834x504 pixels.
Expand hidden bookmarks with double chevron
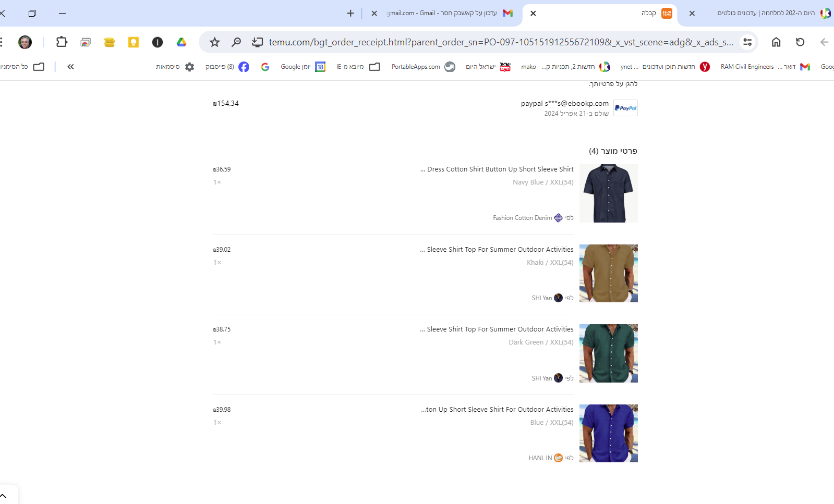tap(70, 67)
